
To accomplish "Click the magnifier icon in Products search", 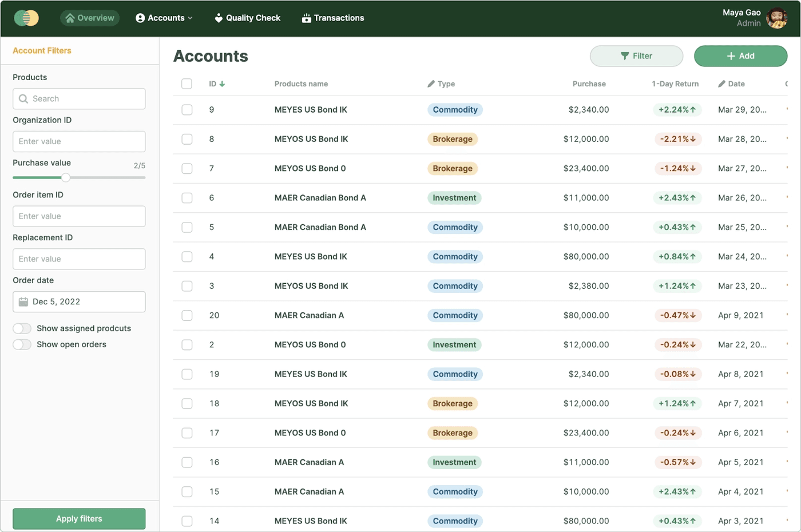I will (x=23, y=99).
